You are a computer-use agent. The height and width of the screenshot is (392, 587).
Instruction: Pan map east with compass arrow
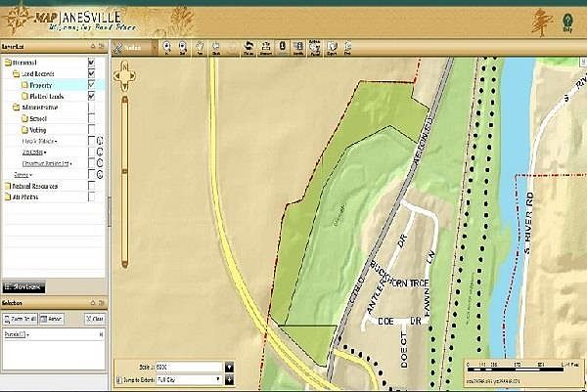(x=133, y=76)
